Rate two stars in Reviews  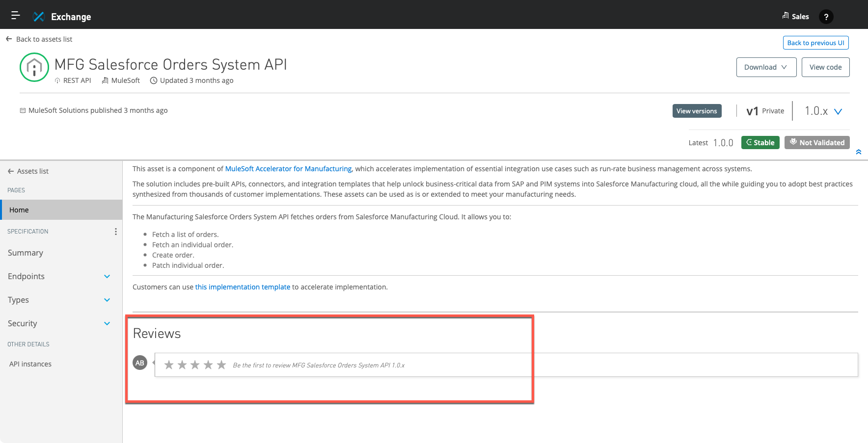click(182, 365)
